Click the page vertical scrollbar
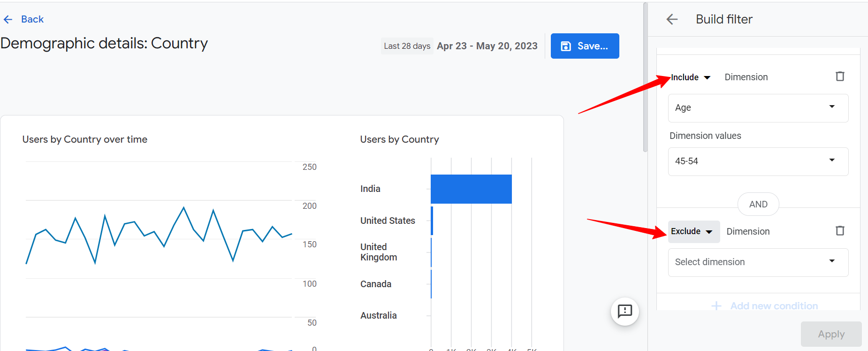Screen dimensions: 868x351 (645, 77)
